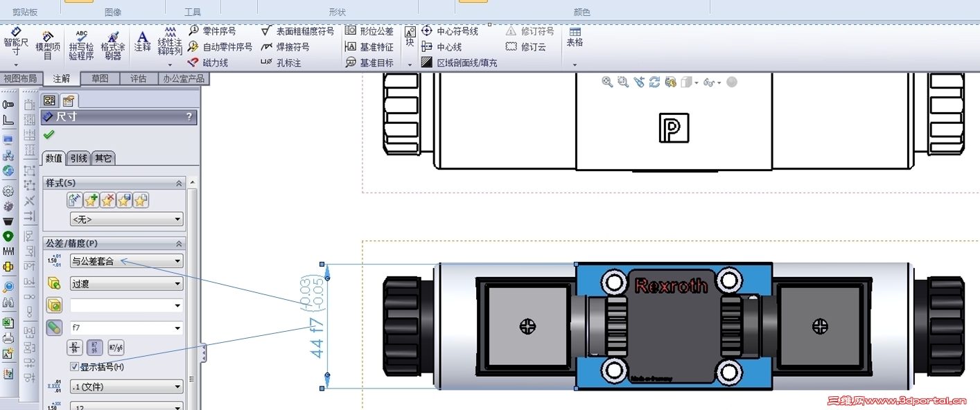Open the 其它 other tab

103,158
